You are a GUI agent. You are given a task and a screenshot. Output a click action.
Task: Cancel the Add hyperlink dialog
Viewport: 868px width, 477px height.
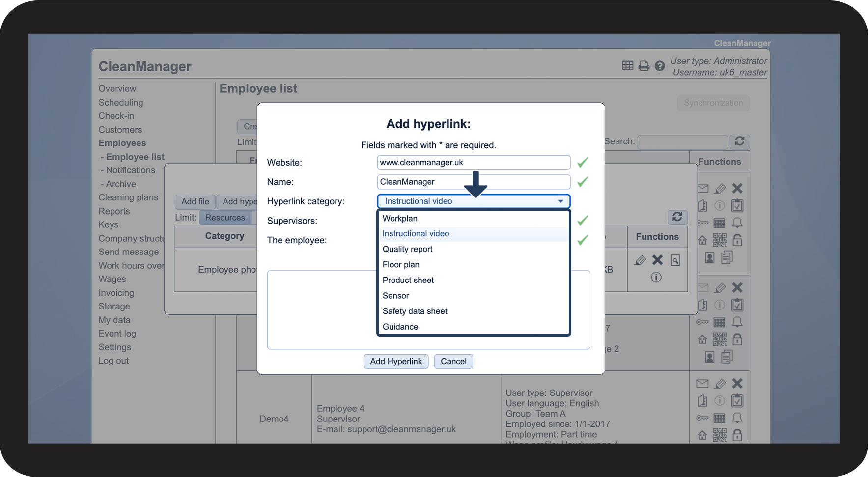453,362
